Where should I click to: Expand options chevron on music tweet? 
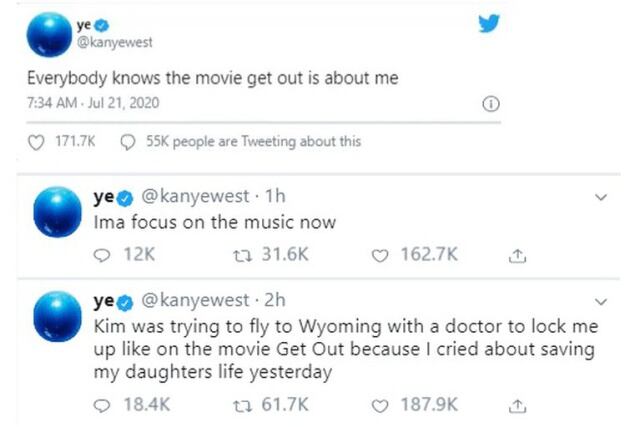600,198
